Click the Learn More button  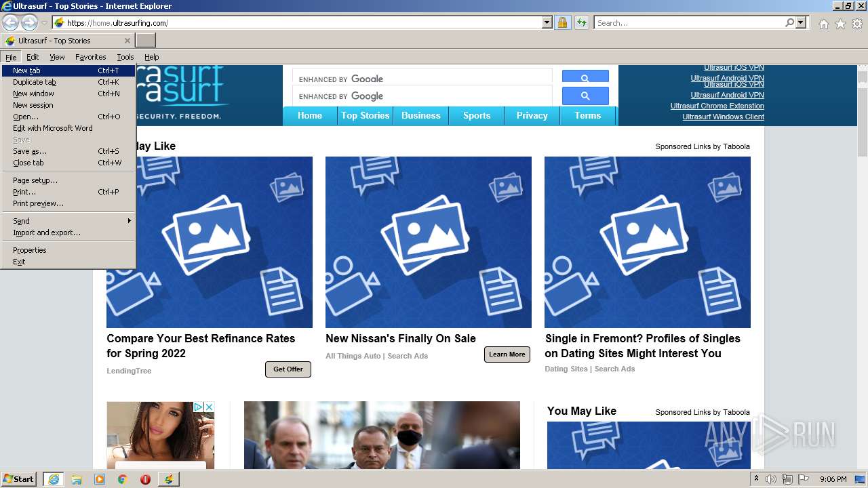pos(507,354)
